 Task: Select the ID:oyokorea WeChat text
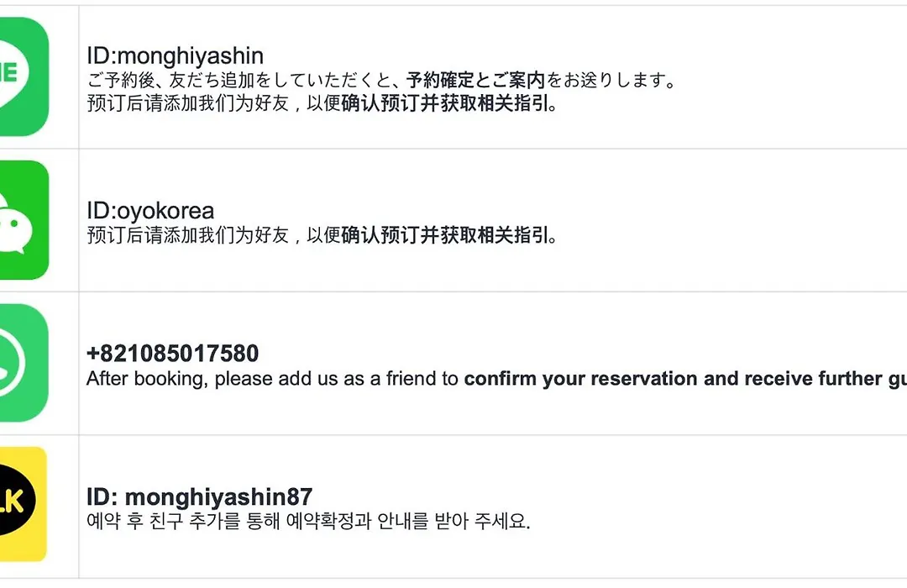click(150, 211)
